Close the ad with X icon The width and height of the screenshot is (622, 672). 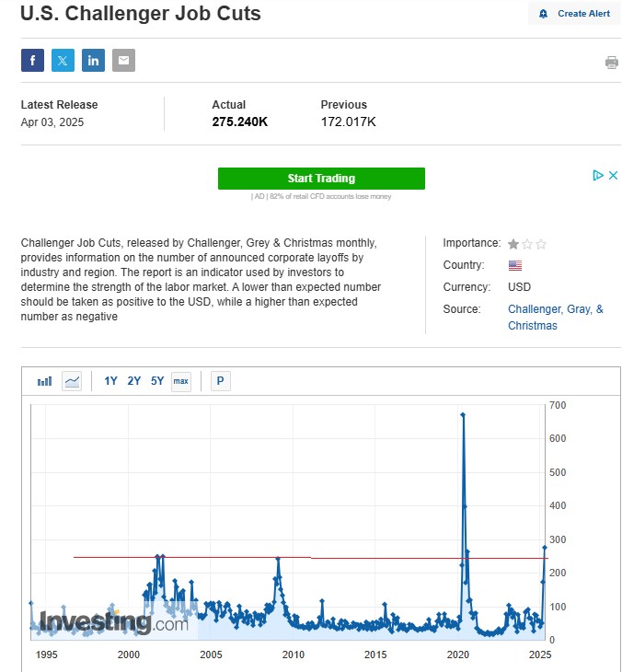613,175
